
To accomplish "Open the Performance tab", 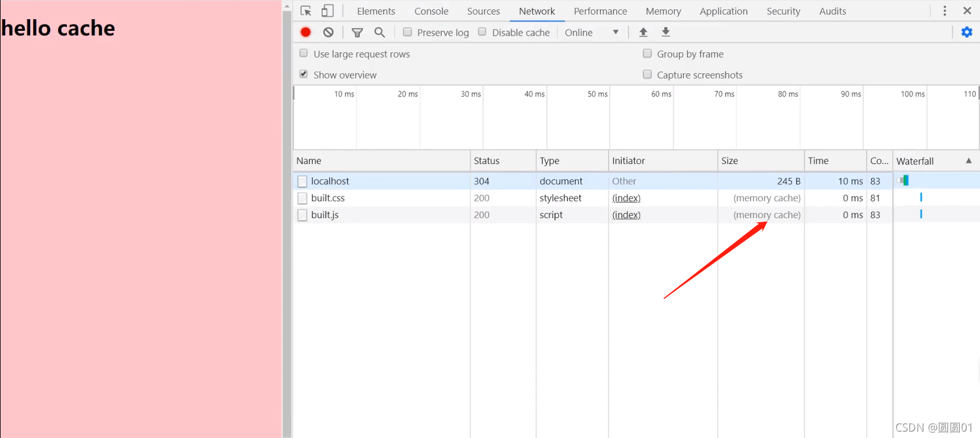I will [x=600, y=11].
